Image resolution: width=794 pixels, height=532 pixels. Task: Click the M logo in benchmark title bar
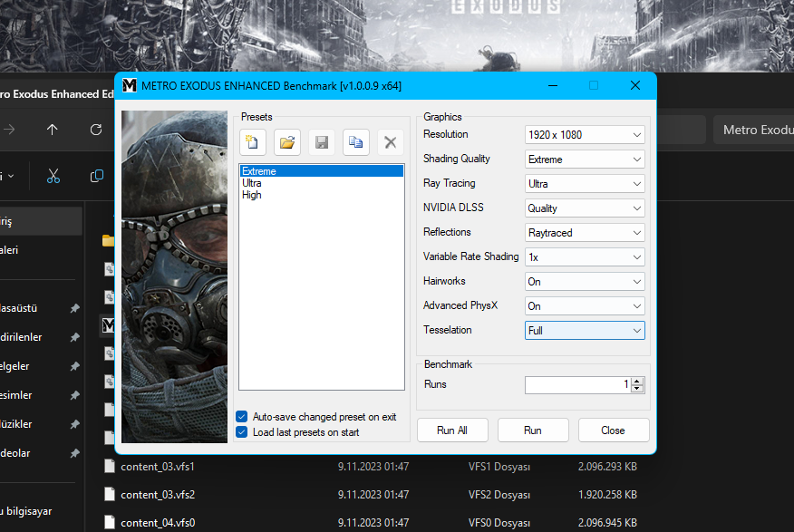point(130,85)
